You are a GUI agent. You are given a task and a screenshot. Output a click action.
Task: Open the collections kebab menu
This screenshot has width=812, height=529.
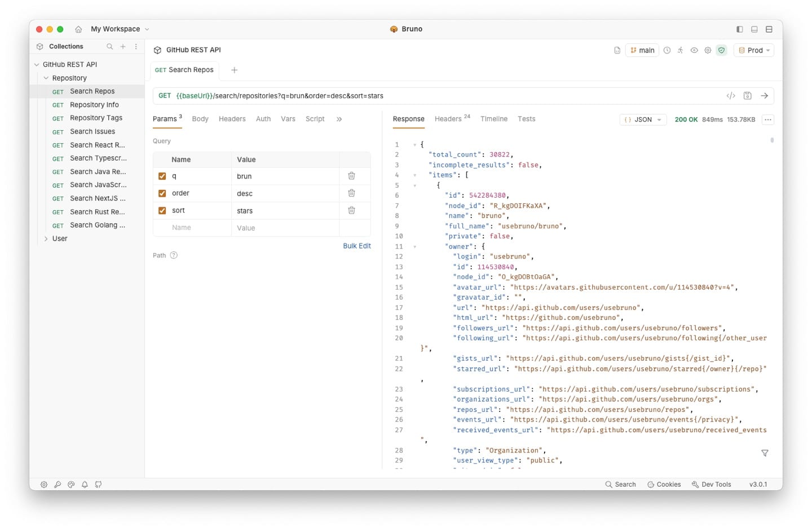pos(136,47)
